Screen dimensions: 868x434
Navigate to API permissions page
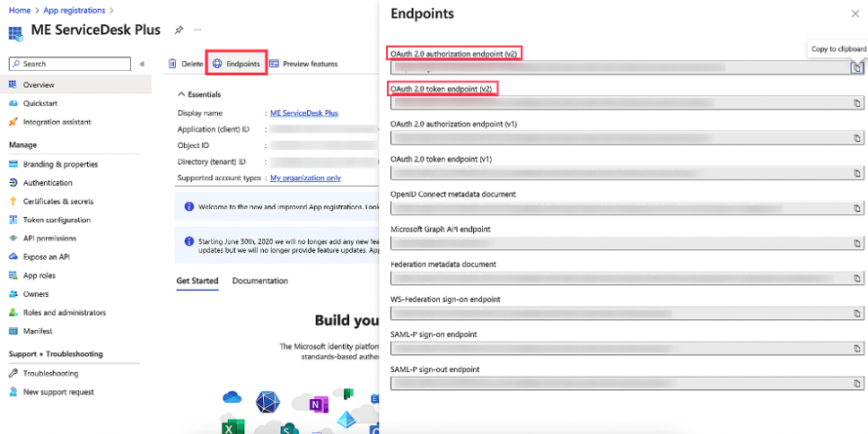click(x=49, y=239)
